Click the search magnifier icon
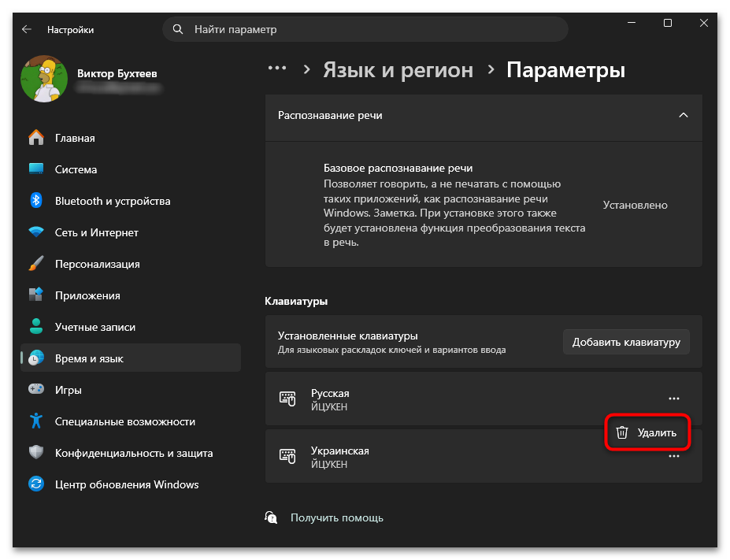This screenshot has width=730, height=560. tap(178, 29)
